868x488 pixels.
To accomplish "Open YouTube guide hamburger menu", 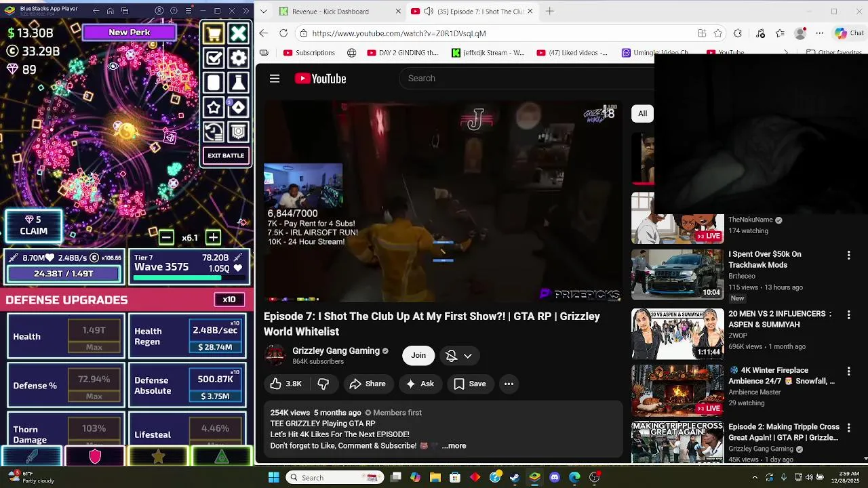I will point(275,79).
